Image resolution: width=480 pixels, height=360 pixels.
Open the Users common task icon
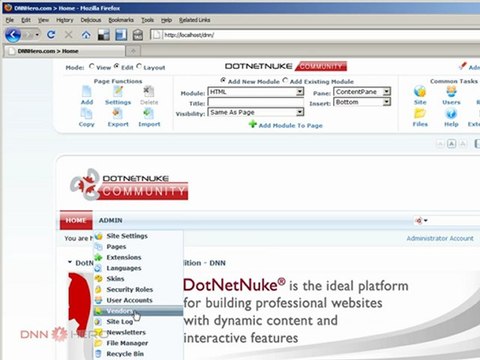451,91
